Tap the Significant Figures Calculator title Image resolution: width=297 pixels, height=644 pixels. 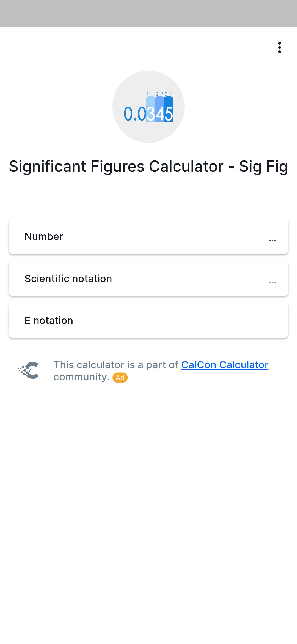click(148, 166)
